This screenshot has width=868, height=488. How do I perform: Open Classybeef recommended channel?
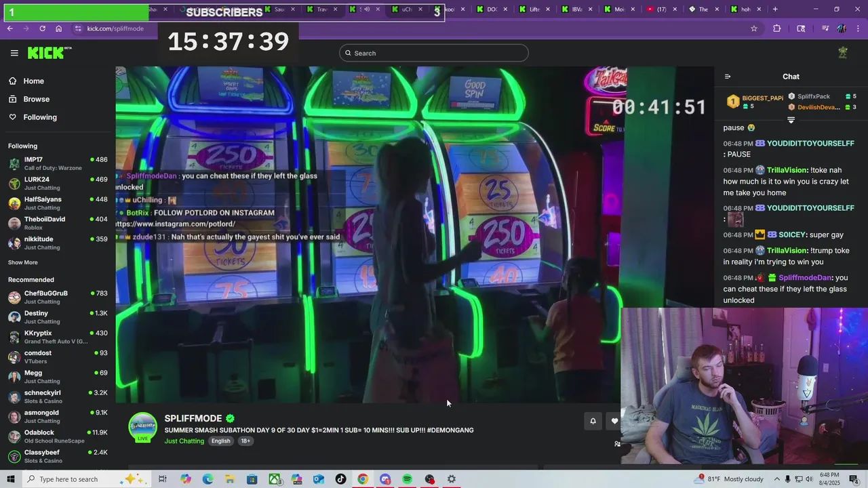point(58,456)
